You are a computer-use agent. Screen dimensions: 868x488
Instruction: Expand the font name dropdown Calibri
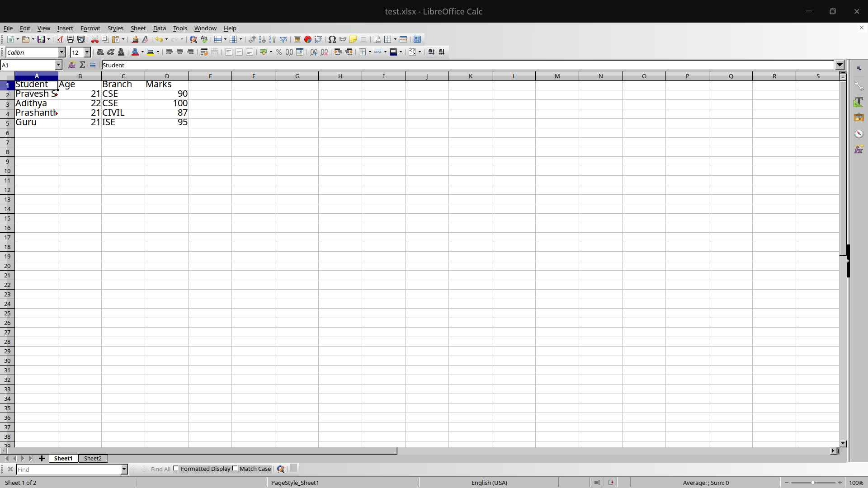(61, 52)
